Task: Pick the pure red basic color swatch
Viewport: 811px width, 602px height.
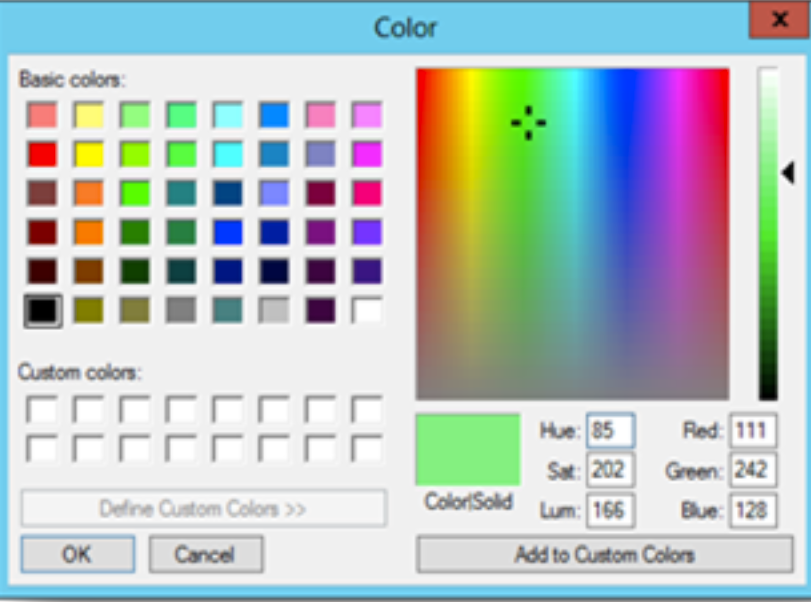Action: (x=42, y=154)
